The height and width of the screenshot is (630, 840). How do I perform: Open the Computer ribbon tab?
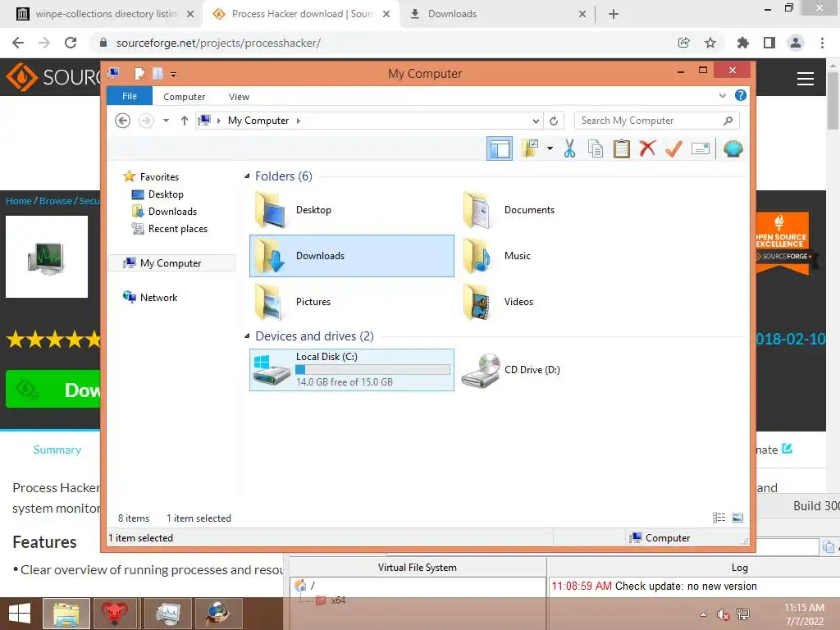click(x=185, y=97)
